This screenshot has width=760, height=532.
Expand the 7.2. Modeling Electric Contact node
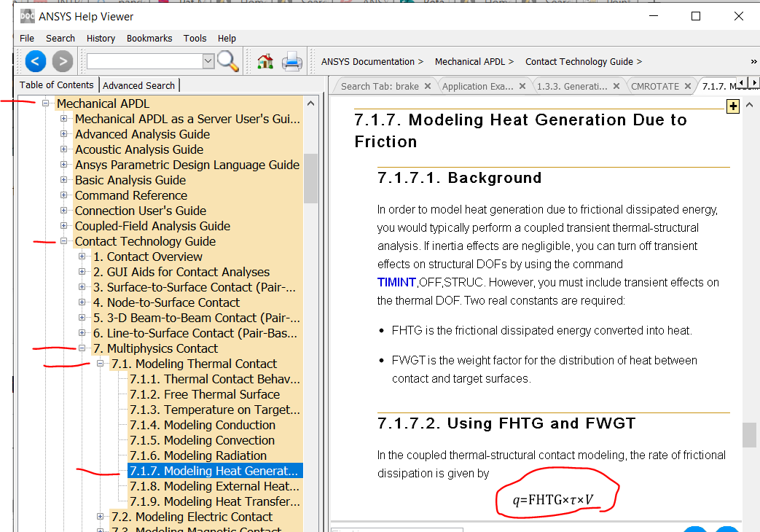click(101, 517)
